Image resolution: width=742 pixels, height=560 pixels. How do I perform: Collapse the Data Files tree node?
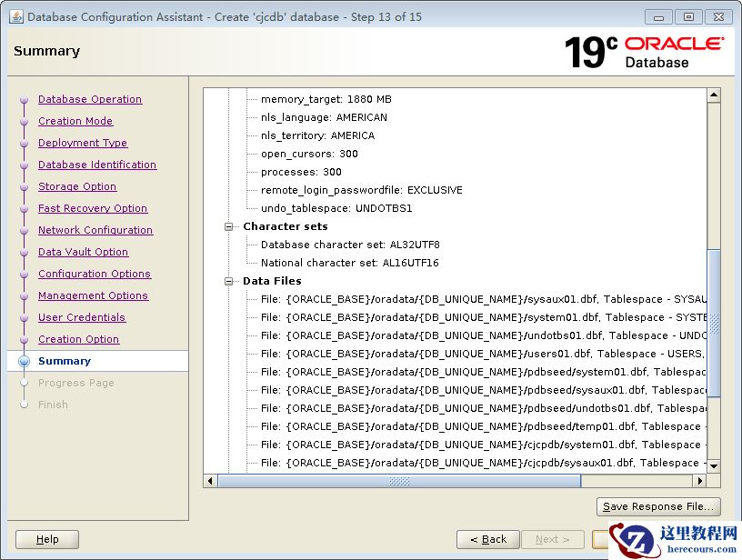[230, 281]
